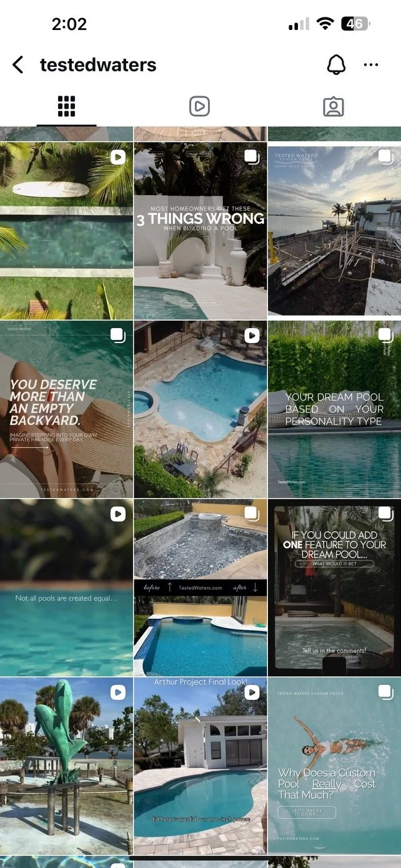Screen dimensions: 401x868
Task: Open Not all pools are created equal reel
Action: (x=66, y=587)
